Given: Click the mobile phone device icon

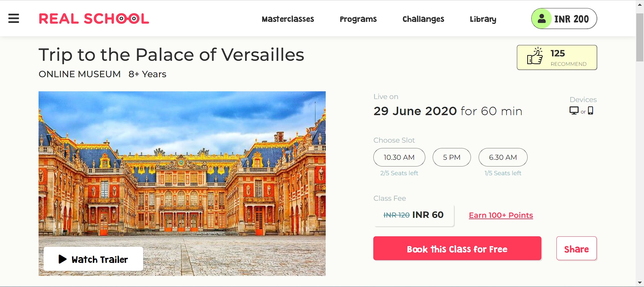Looking at the screenshot, I should pyautogui.click(x=591, y=110).
